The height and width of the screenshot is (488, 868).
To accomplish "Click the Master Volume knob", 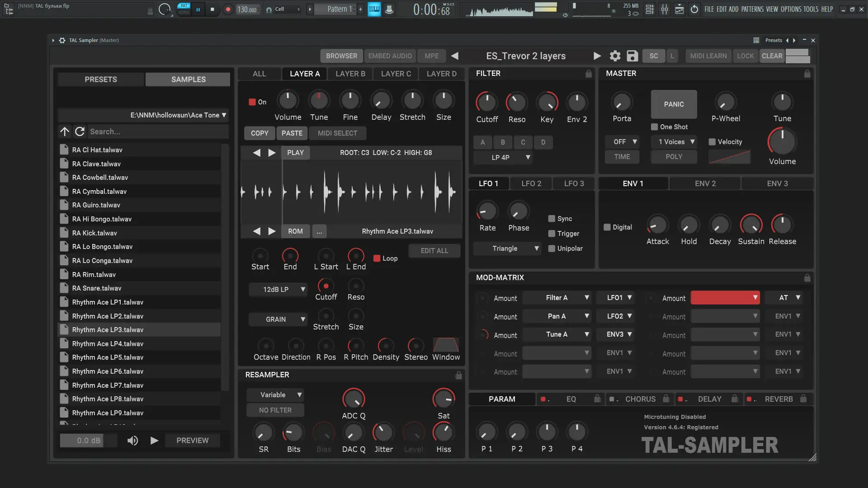I will tap(782, 142).
